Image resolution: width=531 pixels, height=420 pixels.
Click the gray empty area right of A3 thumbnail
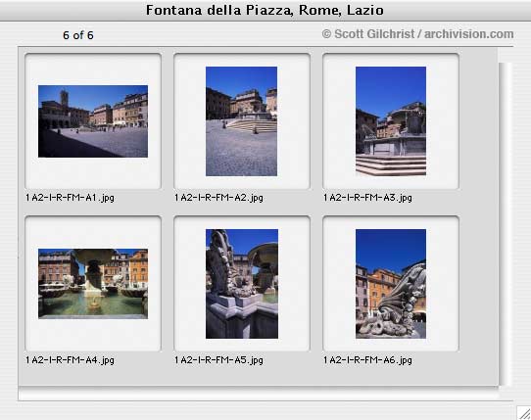[x=478, y=121]
